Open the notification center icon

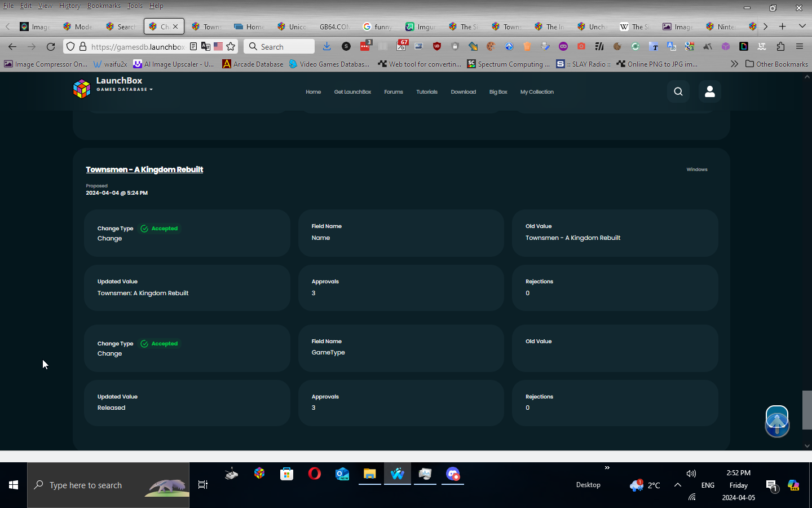772,485
